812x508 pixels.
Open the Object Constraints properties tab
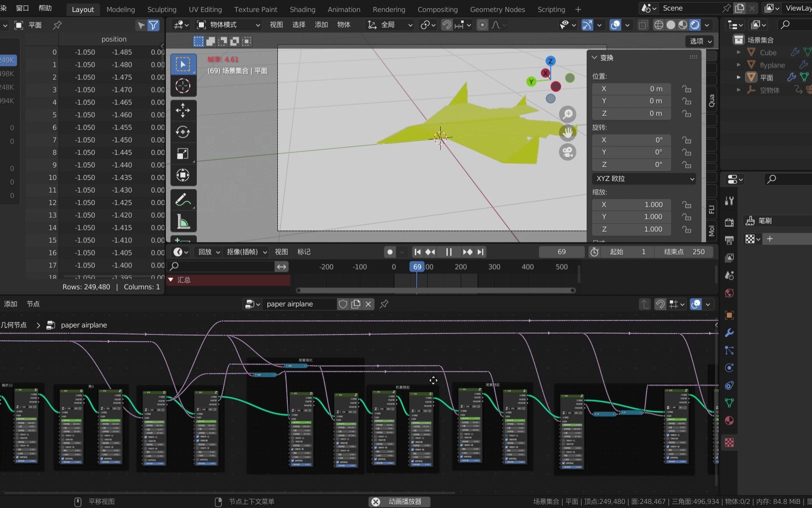[729, 385]
